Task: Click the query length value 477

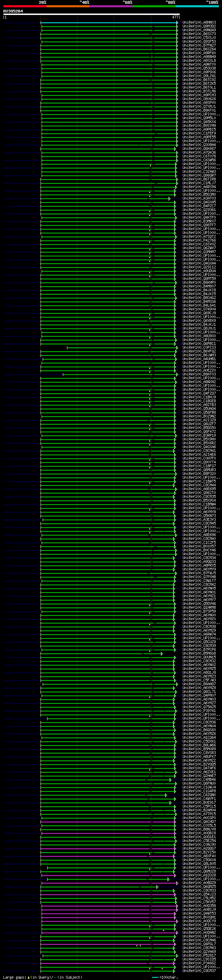Action: (x=175, y=17)
